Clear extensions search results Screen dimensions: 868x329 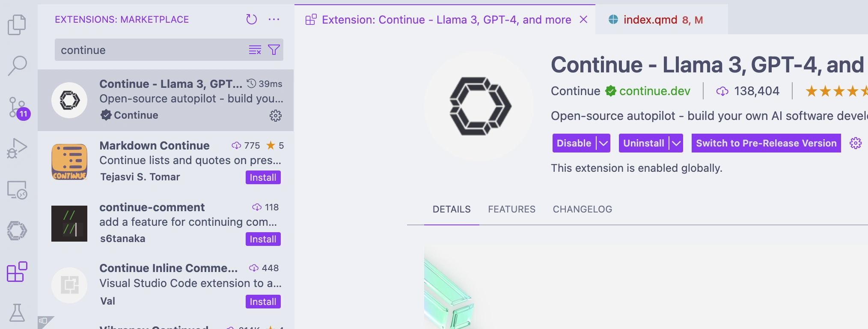(x=255, y=50)
